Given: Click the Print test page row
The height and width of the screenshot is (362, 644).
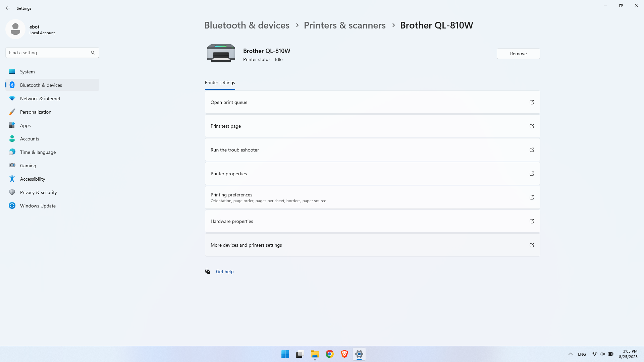Looking at the screenshot, I should point(373,126).
